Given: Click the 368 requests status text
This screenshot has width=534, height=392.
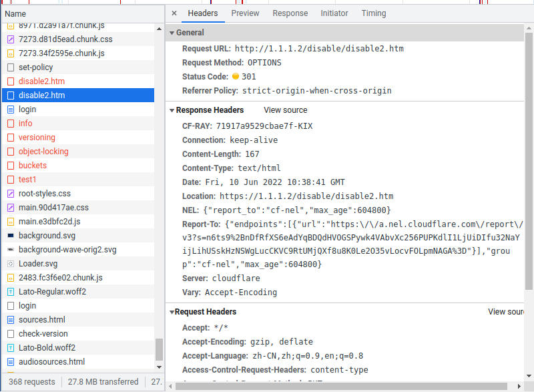Looking at the screenshot, I should point(32,382).
